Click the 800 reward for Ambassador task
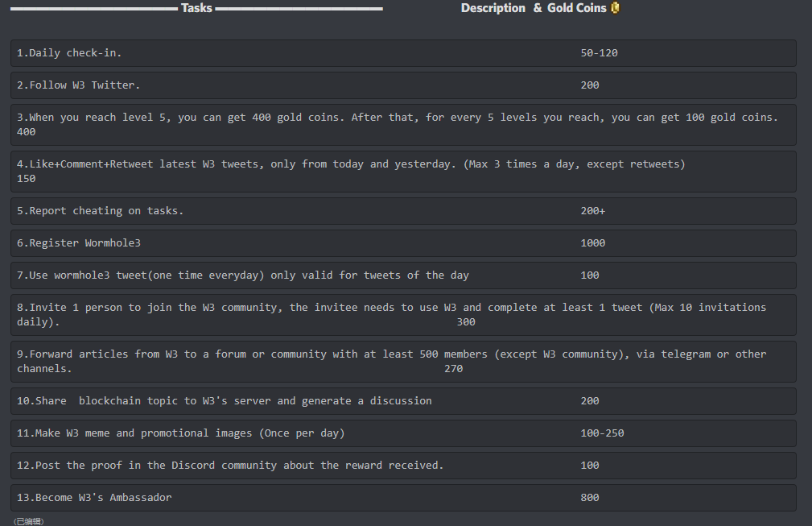 (x=590, y=498)
